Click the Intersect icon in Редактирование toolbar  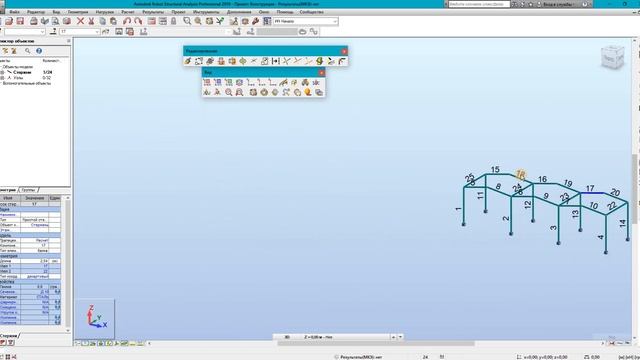287,61
